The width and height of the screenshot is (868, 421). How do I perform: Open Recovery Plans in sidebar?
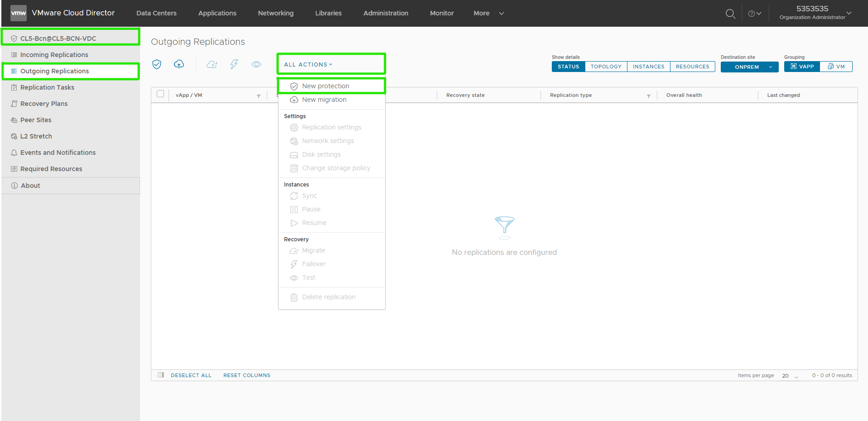coord(71,104)
